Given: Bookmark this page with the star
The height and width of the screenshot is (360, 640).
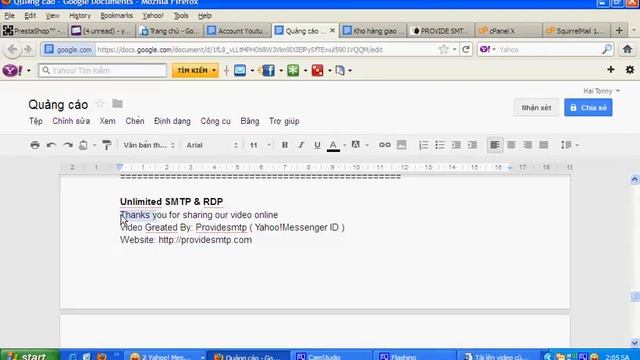Looking at the screenshot, I should pyautogui.click(x=443, y=49).
